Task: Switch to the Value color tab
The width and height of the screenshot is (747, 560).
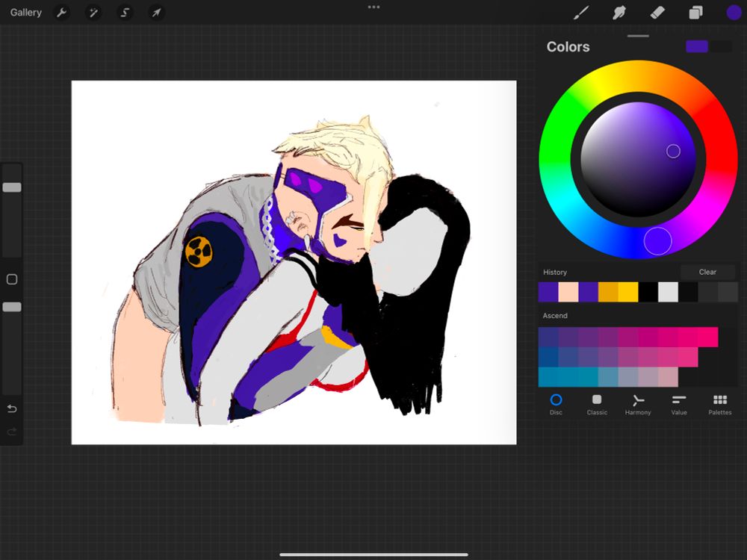Action: pos(679,405)
